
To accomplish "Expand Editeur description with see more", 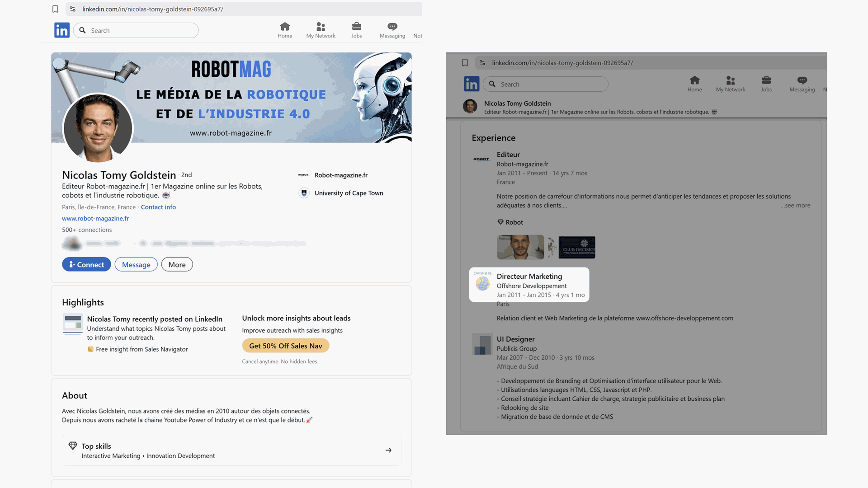I will pos(795,205).
